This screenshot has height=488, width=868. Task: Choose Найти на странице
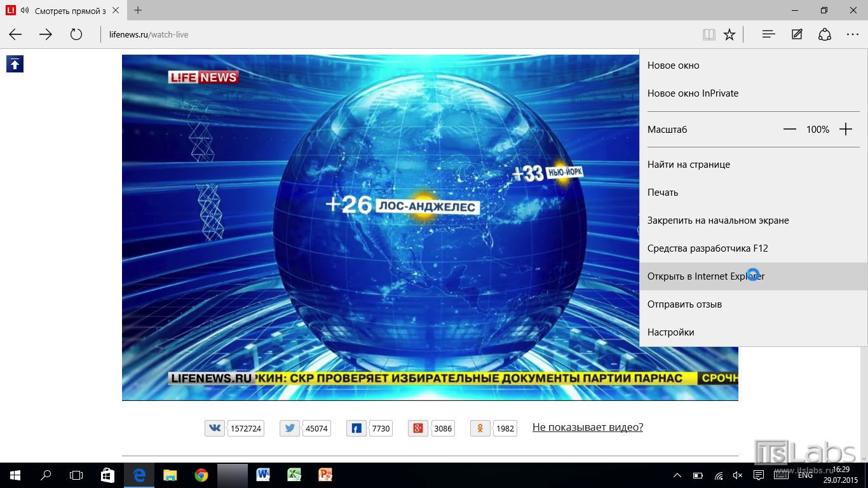[x=753, y=165]
